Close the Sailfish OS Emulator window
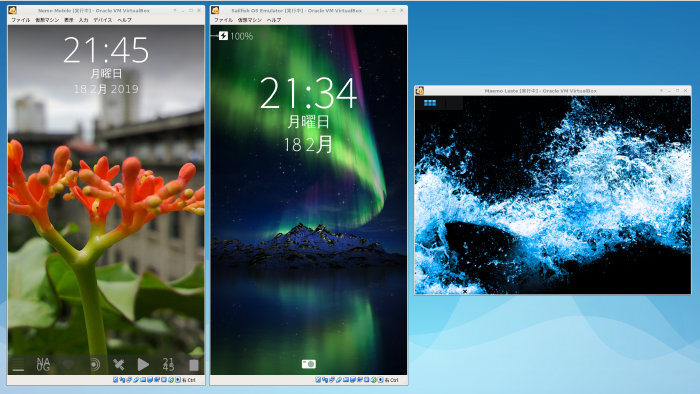This screenshot has width=700, height=394. pos(401,10)
